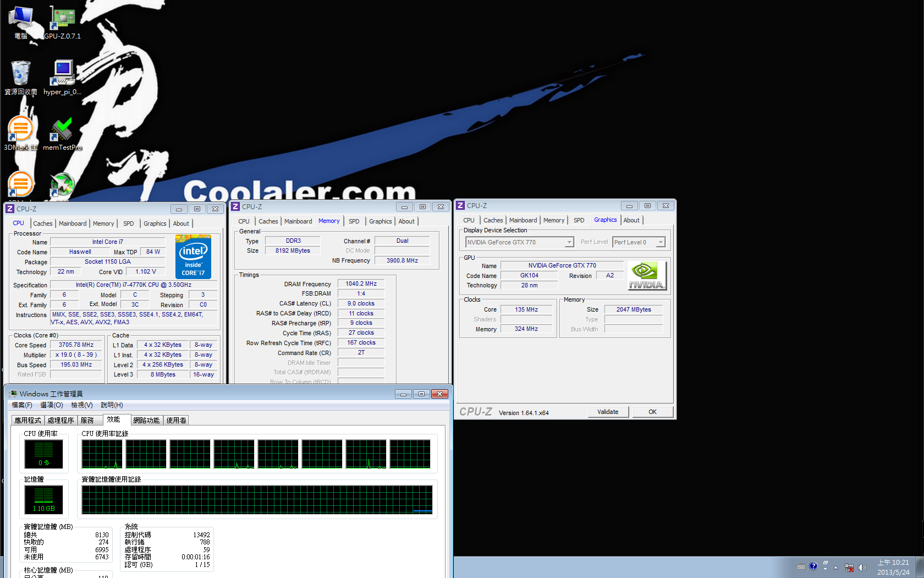Click the blue help question mark tray icon
The width and height of the screenshot is (924, 578).
click(x=813, y=566)
